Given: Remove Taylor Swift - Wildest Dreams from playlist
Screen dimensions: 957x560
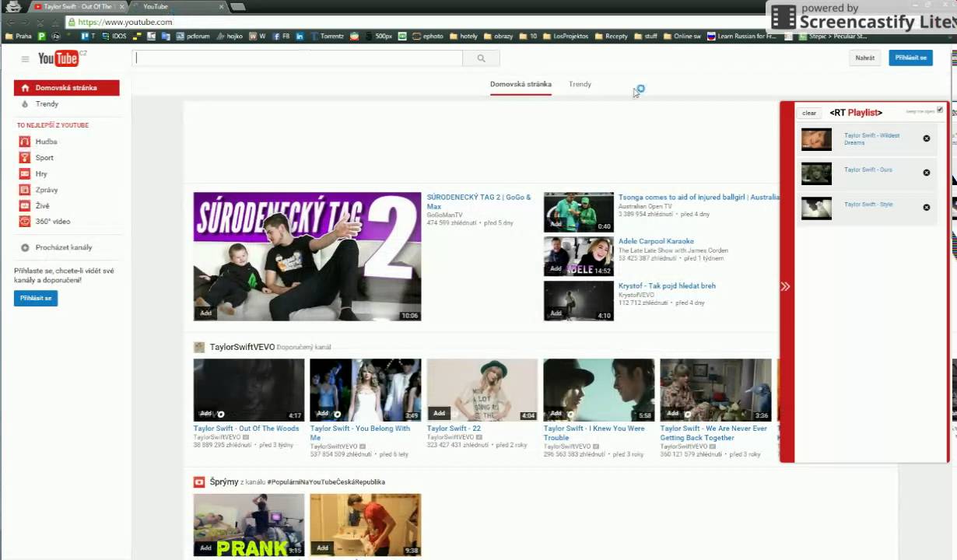Looking at the screenshot, I should [x=927, y=138].
